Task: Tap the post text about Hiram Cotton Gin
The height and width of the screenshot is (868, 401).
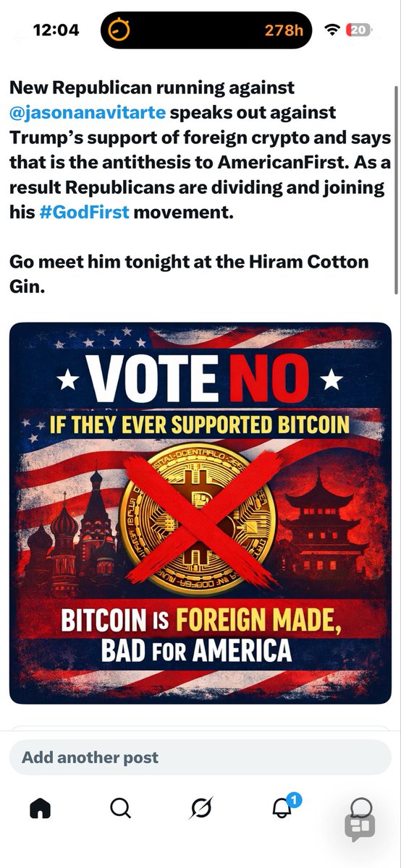Action: [x=189, y=272]
